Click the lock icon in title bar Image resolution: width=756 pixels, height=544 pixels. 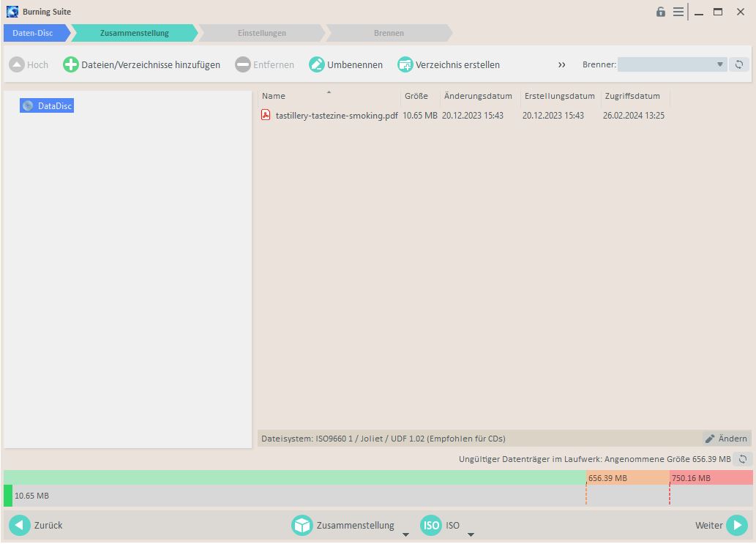[x=661, y=12]
